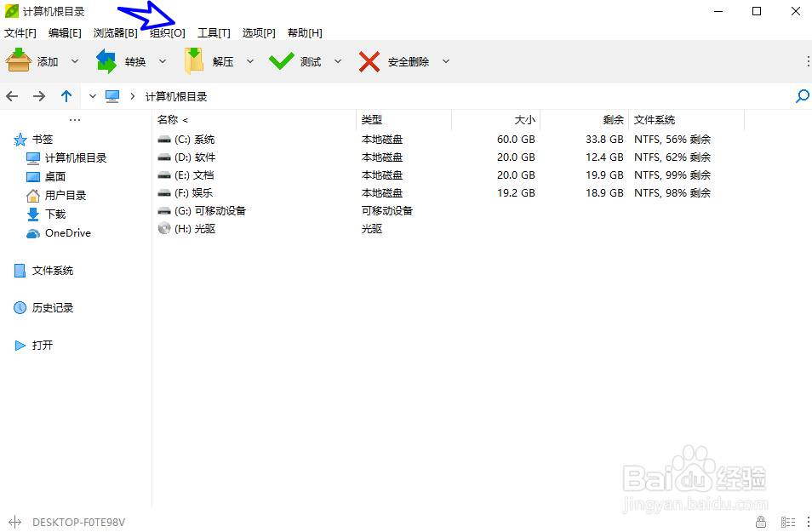812x532 pixels.
Task: Open the 解压 button dropdown arrow
Action: 249,60
